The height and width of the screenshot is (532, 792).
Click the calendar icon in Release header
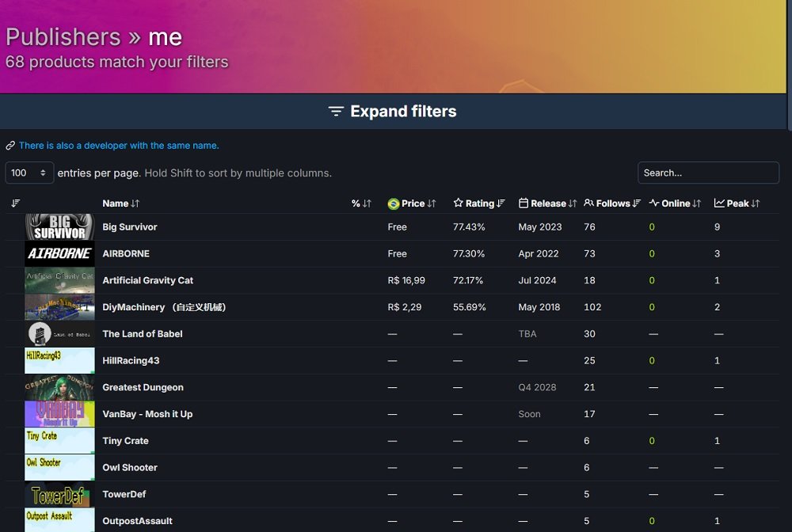tap(523, 203)
